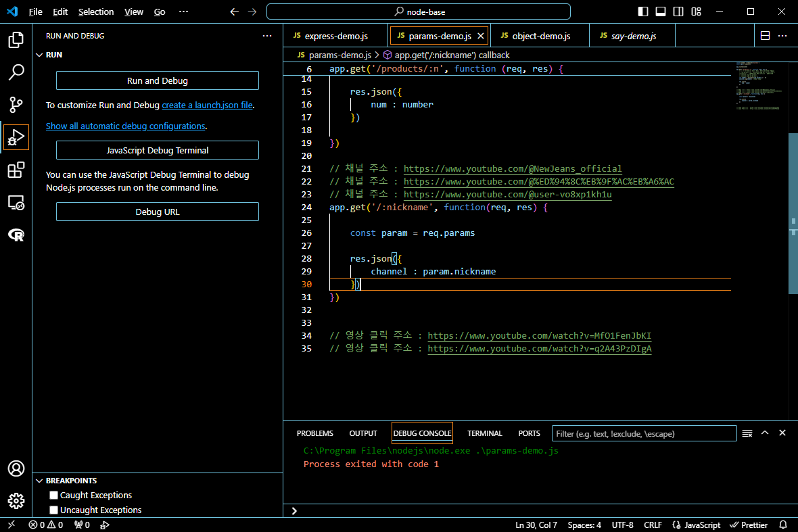Go forward with the right arrow

click(x=252, y=11)
